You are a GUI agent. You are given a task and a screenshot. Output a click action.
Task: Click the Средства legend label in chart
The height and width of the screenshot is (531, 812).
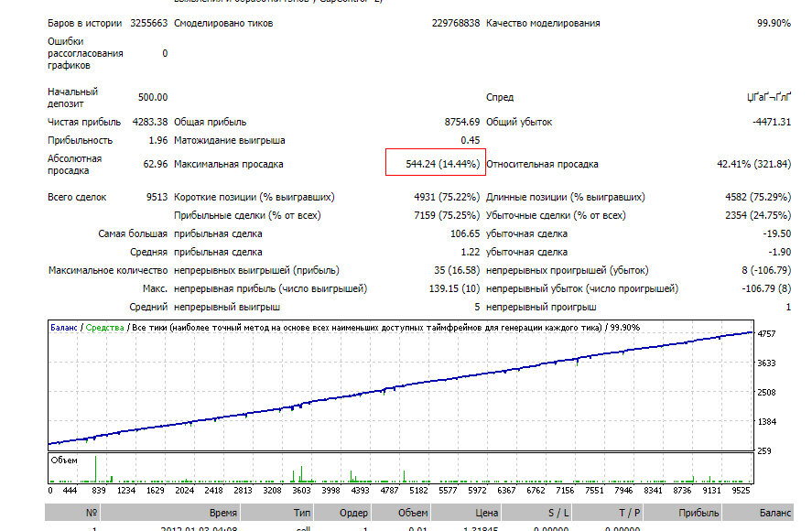[x=104, y=328]
